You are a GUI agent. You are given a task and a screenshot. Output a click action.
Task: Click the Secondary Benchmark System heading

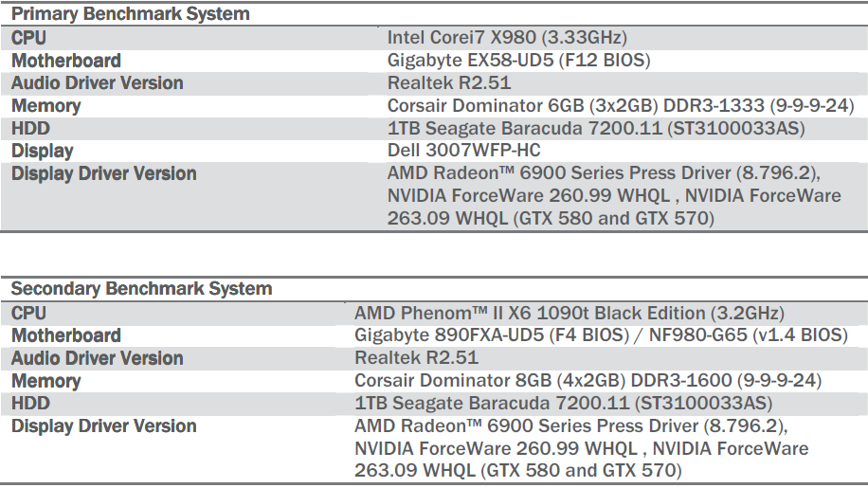click(x=141, y=289)
